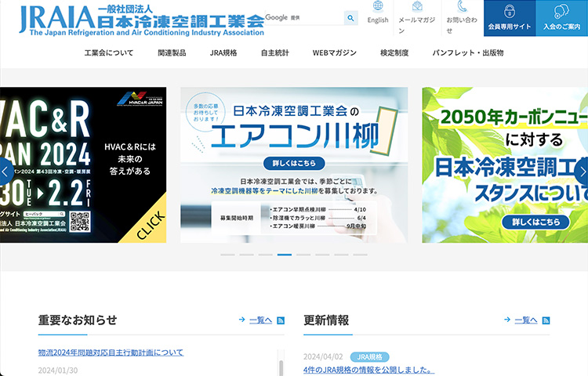588x376 pixels.
Task: Click the search magnifier button
Action: [350, 17]
